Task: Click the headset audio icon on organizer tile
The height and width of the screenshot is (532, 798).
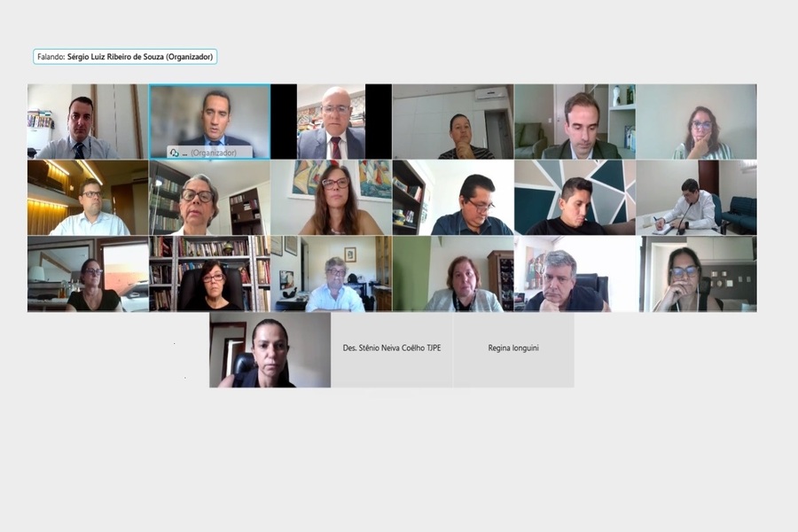Action: pyautogui.click(x=174, y=153)
